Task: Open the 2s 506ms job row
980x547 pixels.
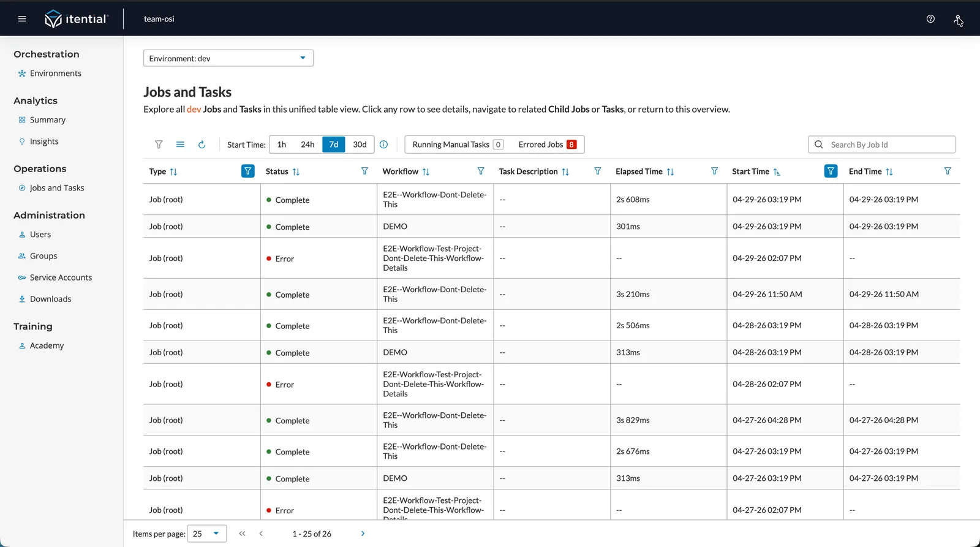Action: click(x=551, y=326)
